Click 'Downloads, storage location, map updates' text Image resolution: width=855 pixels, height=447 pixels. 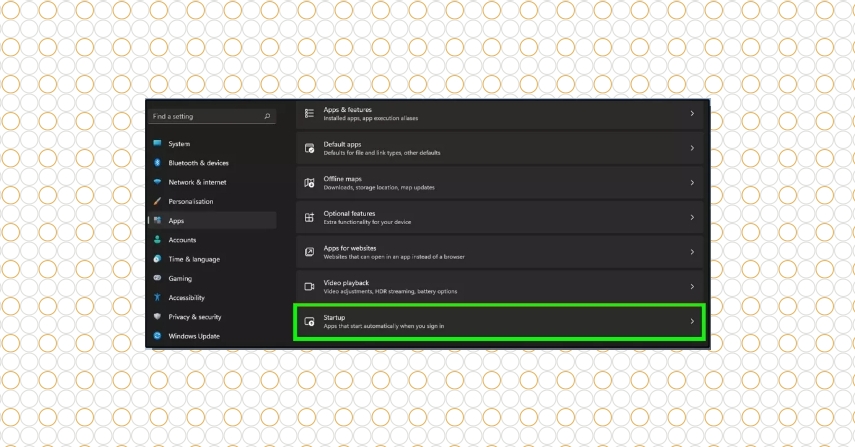379,188
